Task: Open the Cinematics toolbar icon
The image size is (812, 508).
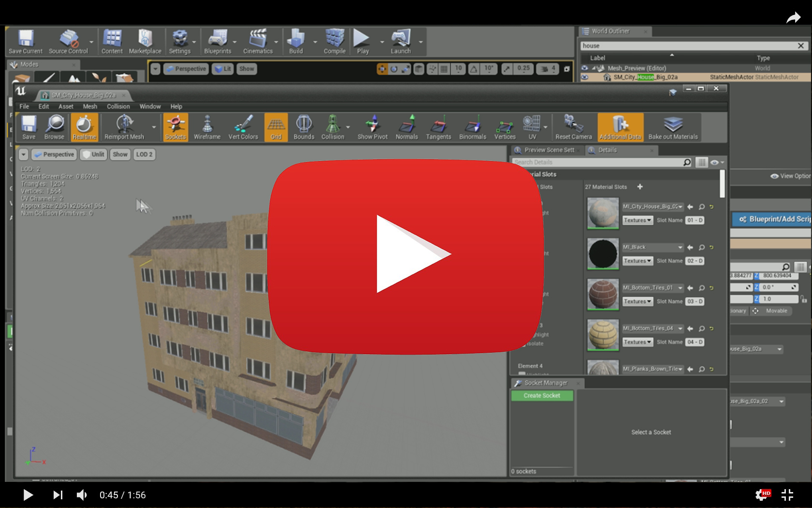Action: (258, 42)
